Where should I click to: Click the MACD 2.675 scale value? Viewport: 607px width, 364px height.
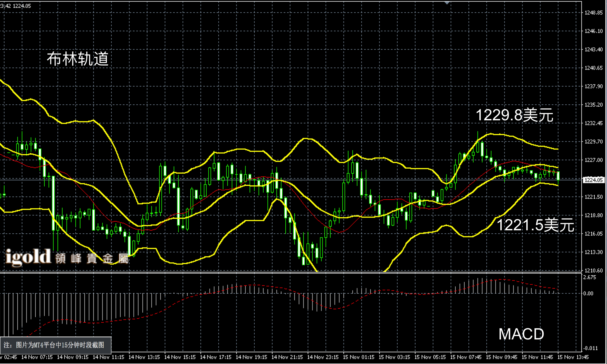(x=589, y=277)
